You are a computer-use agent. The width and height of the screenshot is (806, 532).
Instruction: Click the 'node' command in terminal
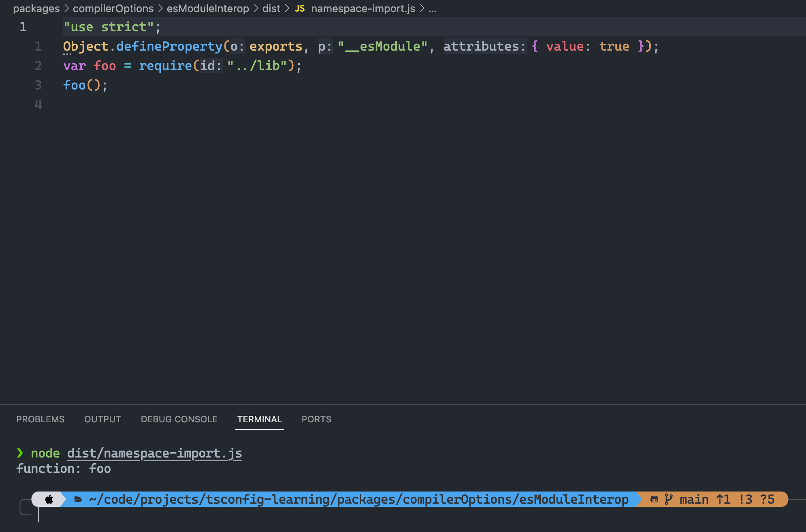pos(45,453)
